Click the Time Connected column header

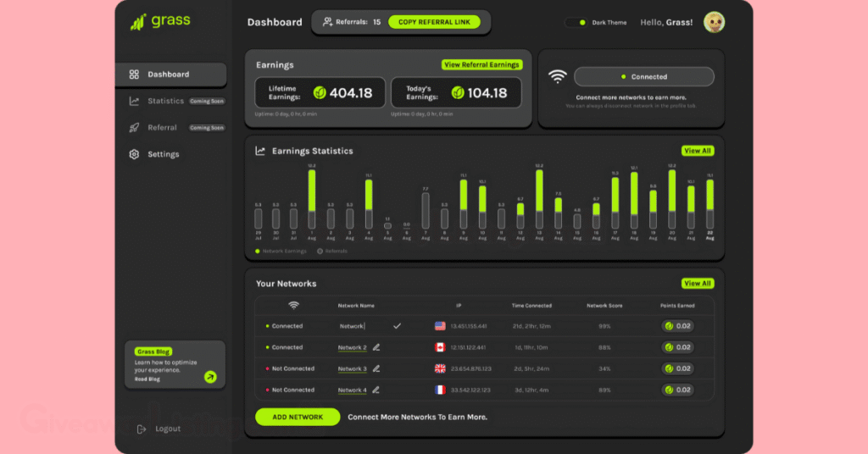(531, 306)
